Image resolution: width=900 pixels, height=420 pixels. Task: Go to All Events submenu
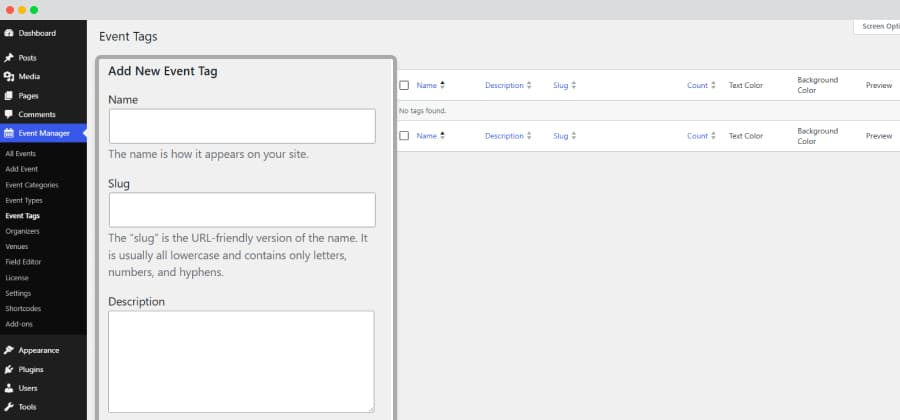click(x=21, y=154)
